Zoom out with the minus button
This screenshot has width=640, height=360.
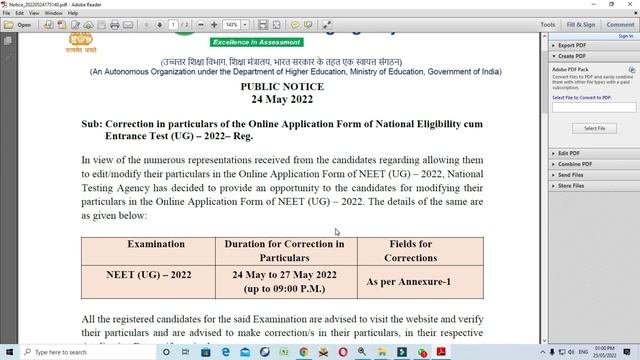pyautogui.click(x=201, y=25)
